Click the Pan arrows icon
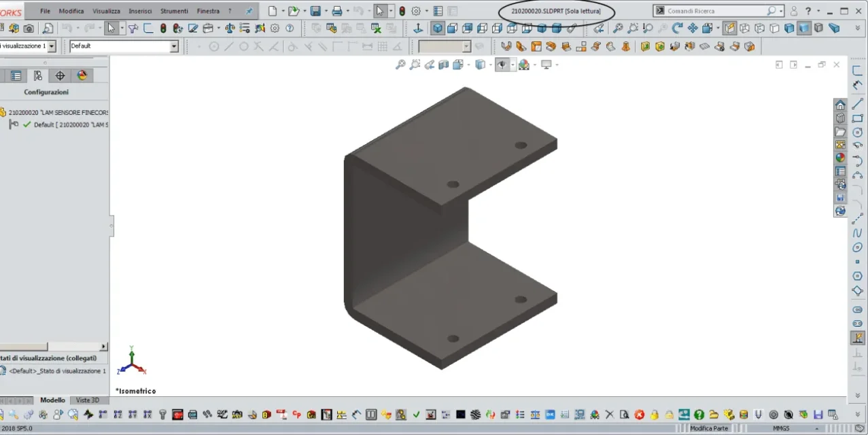The image size is (868, 435). [x=693, y=29]
